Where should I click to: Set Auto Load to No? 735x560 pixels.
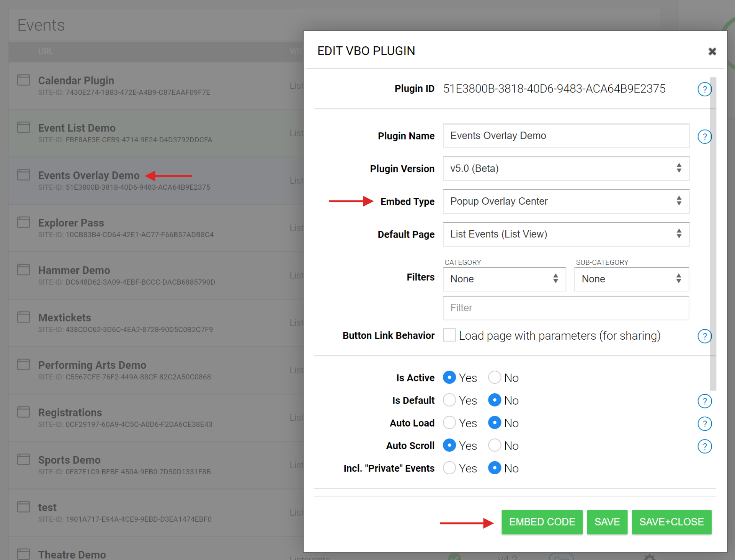pos(495,423)
